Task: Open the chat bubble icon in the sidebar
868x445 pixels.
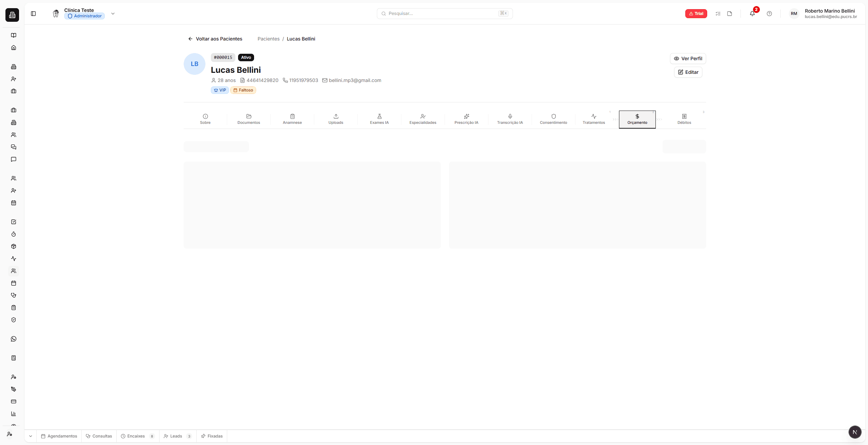Action: tap(13, 159)
